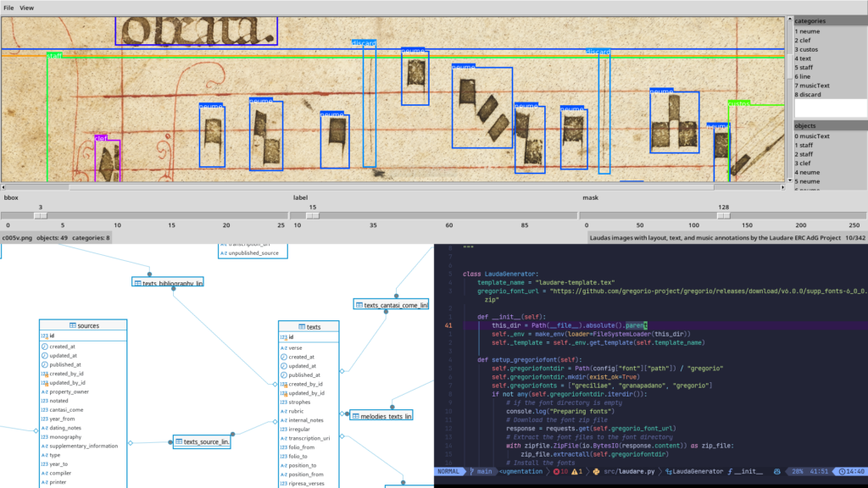Screen dimensions: 868x488
Task: Click the texts_cantasi_come_lin table node
Action: (x=392, y=305)
